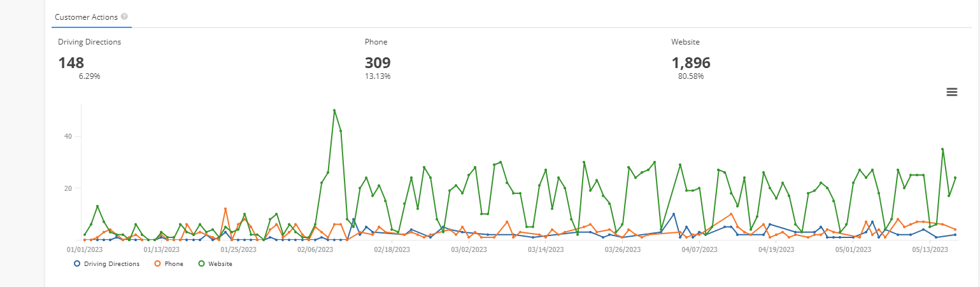The height and width of the screenshot is (287, 980).
Task: Click the 80.58% Website percentage
Action: tap(691, 76)
